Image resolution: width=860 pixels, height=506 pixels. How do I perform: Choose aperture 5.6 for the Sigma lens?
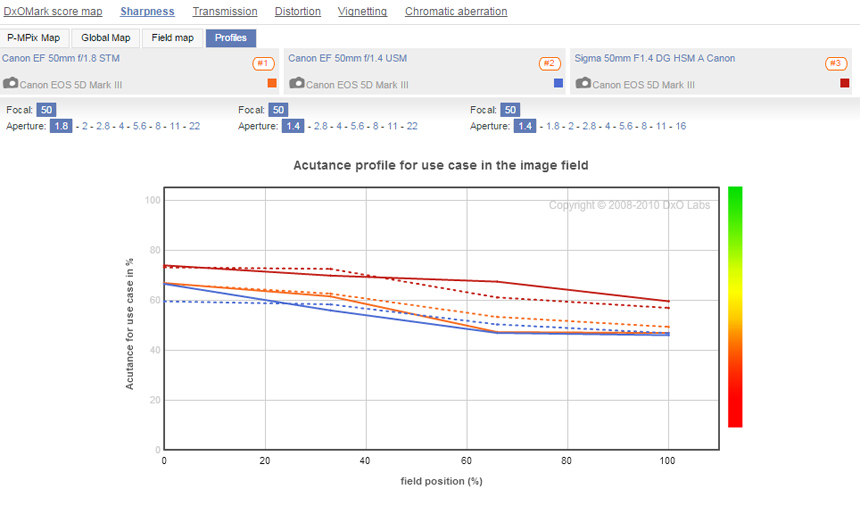pyautogui.click(x=626, y=126)
